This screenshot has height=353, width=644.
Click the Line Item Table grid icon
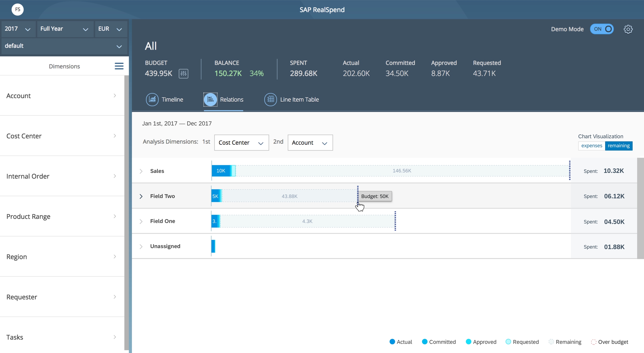[270, 100]
